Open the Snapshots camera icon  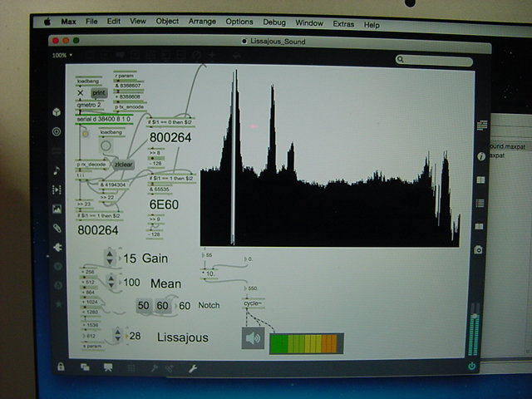pos(478,250)
